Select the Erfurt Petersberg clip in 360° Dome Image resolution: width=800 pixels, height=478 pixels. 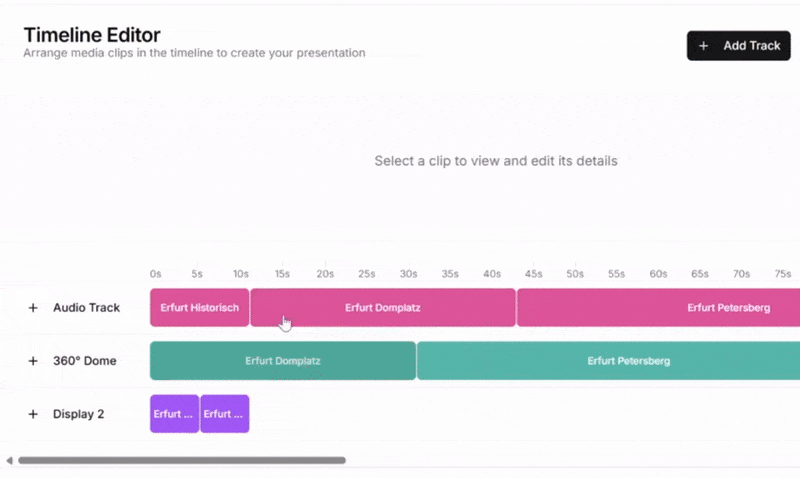tap(608, 361)
